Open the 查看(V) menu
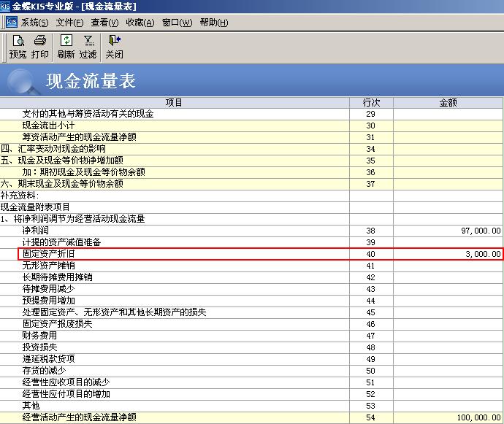Screen dimensions: 504x424 click(x=104, y=23)
